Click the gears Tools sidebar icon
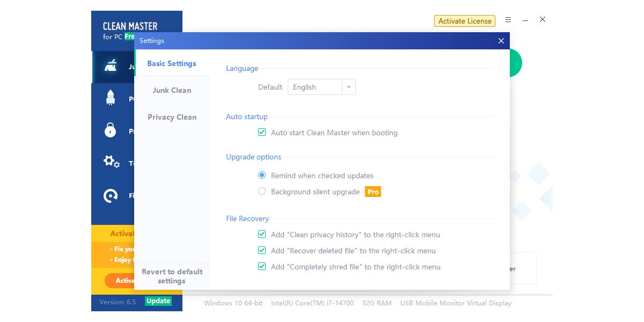Image resolution: width=644 pixels, height=322 pixels. point(111,162)
